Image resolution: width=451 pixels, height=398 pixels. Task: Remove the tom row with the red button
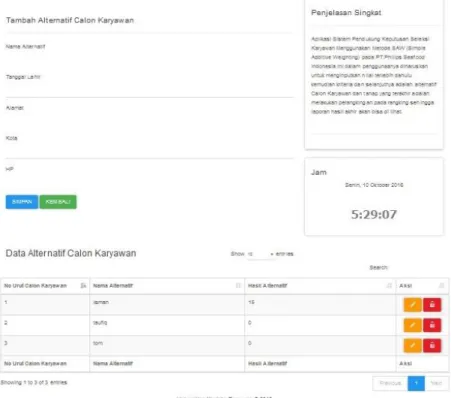[x=432, y=346]
